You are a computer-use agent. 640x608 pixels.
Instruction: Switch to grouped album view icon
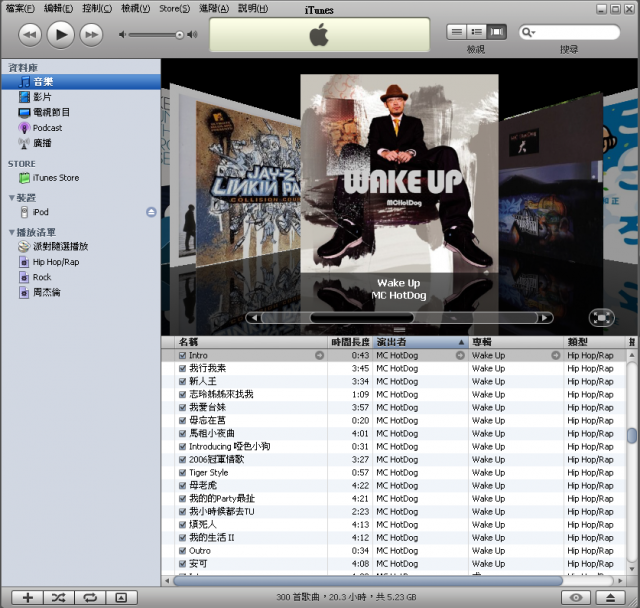point(476,32)
